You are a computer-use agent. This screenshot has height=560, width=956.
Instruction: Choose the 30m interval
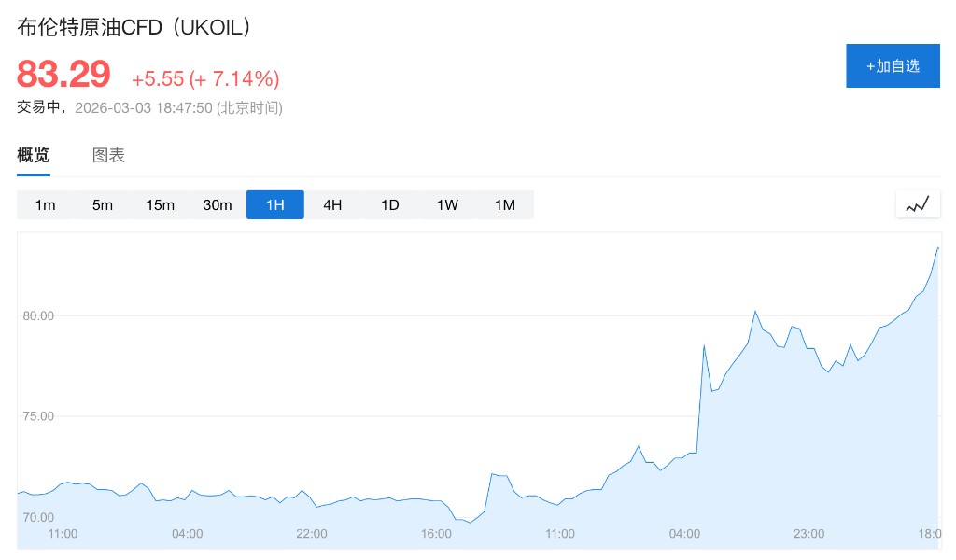pos(218,205)
